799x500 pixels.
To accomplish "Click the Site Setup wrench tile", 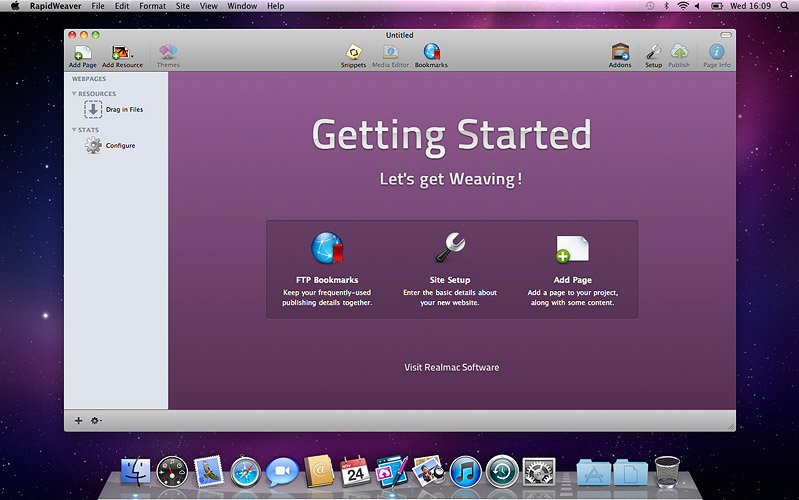I will [x=450, y=248].
